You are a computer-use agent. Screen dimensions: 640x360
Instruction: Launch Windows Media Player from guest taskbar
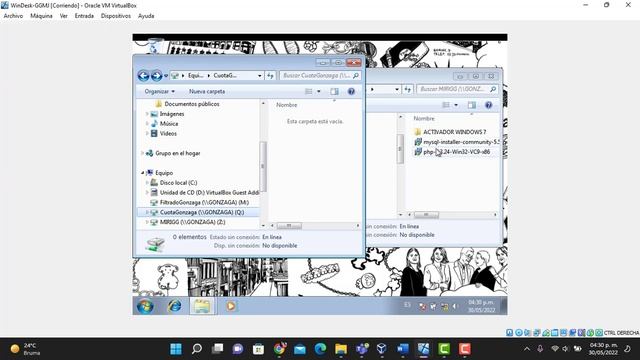pos(231,306)
